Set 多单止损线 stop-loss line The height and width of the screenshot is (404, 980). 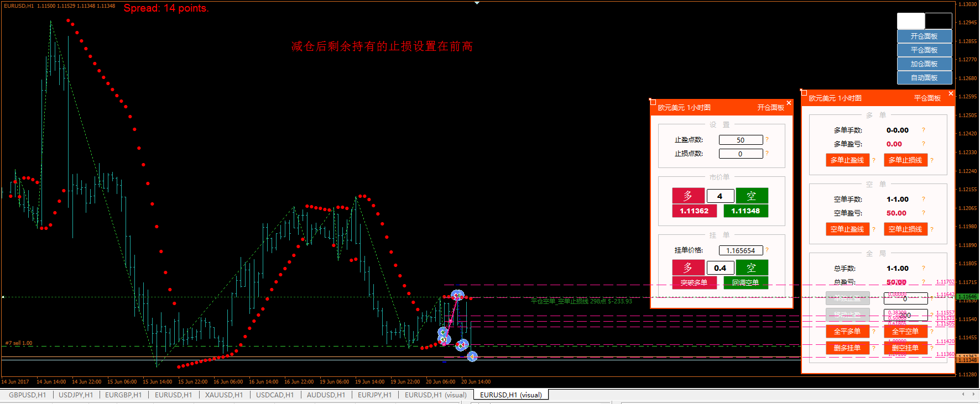click(x=905, y=160)
